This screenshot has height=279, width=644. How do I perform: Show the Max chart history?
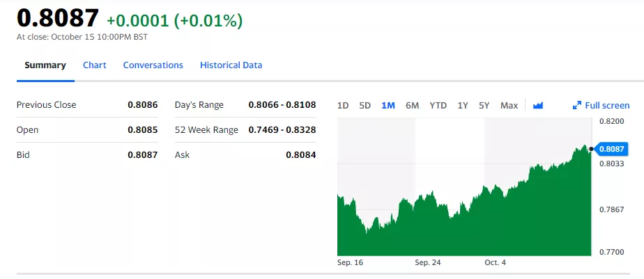(509, 106)
